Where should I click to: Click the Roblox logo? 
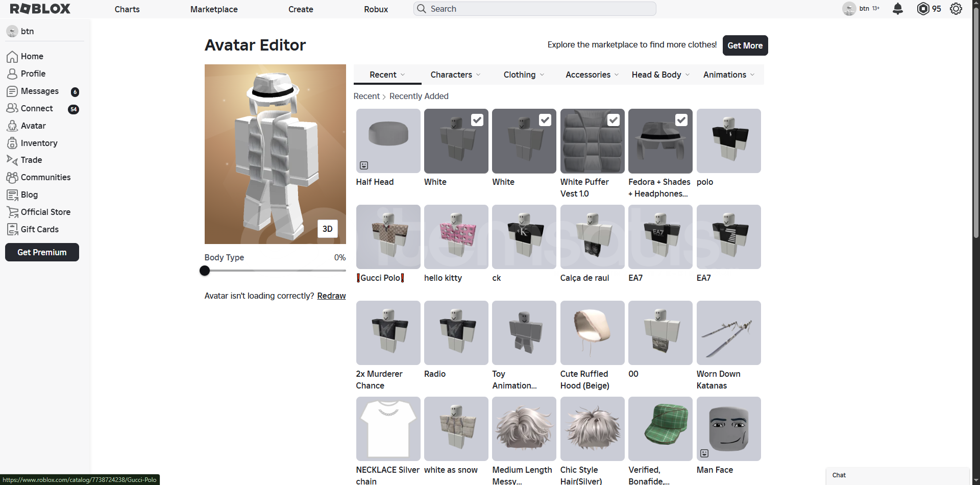click(40, 9)
